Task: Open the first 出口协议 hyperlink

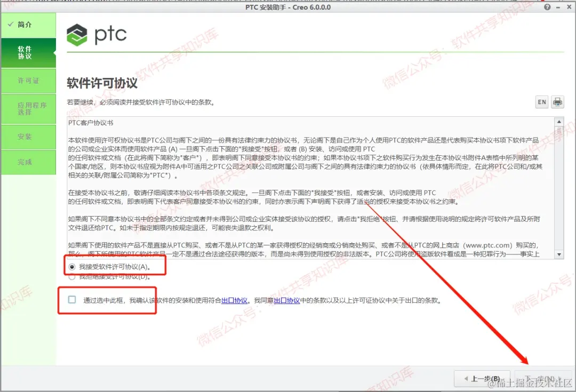Action: click(234, 300)
